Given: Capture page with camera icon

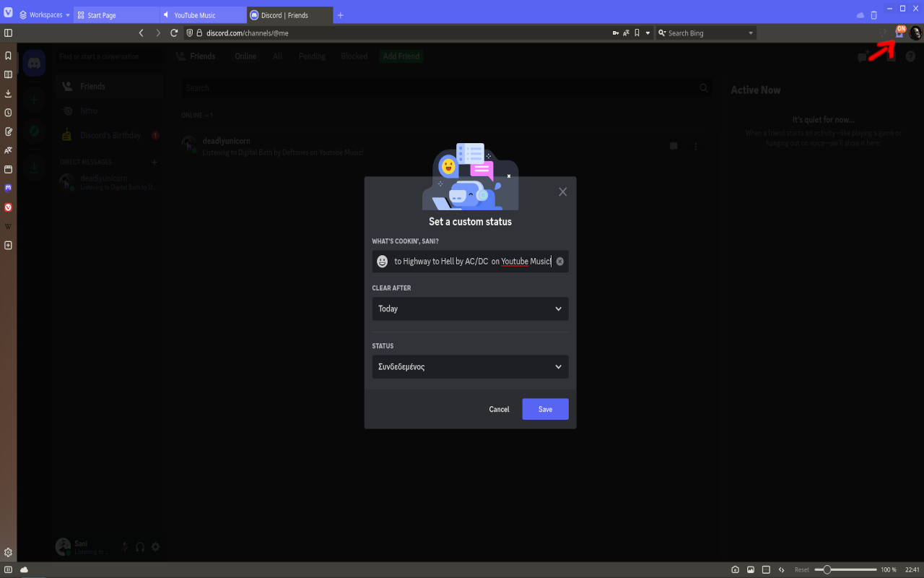Looking at the screenshot, I should pos(735,569).
